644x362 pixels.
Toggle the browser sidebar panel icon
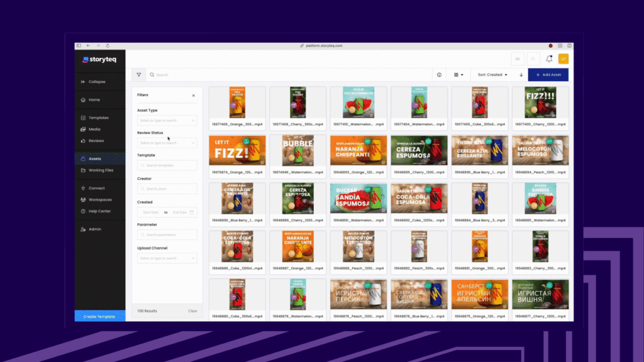tap(79, 45)
